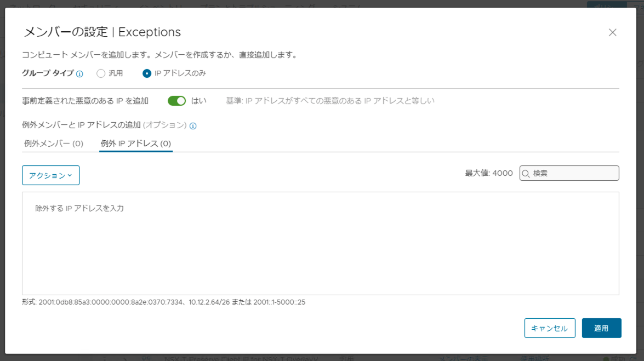Select the 例外 IP アドレス (0) tab
The height and width of the screenshot is (361, 644).
click(136, 144)
